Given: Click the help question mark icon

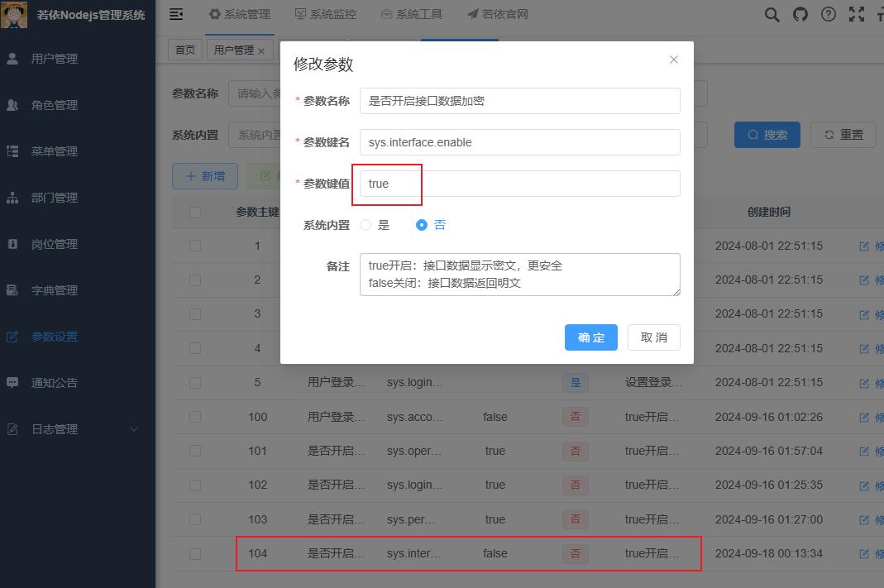Looking at the screenshot, I should 829,14.
